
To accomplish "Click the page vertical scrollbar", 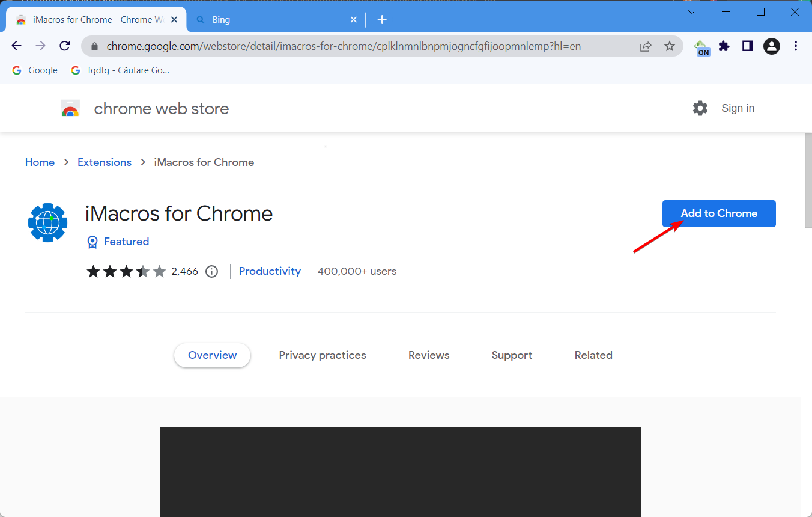I will pyautogui.click(x=808, y=180).
